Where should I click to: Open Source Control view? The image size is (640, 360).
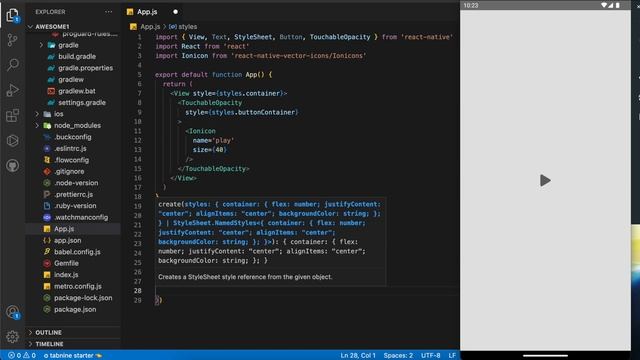pos(12,40)
